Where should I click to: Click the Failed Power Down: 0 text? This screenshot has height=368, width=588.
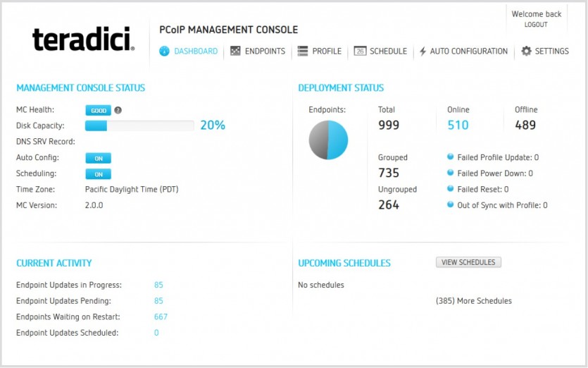point(495,173)
